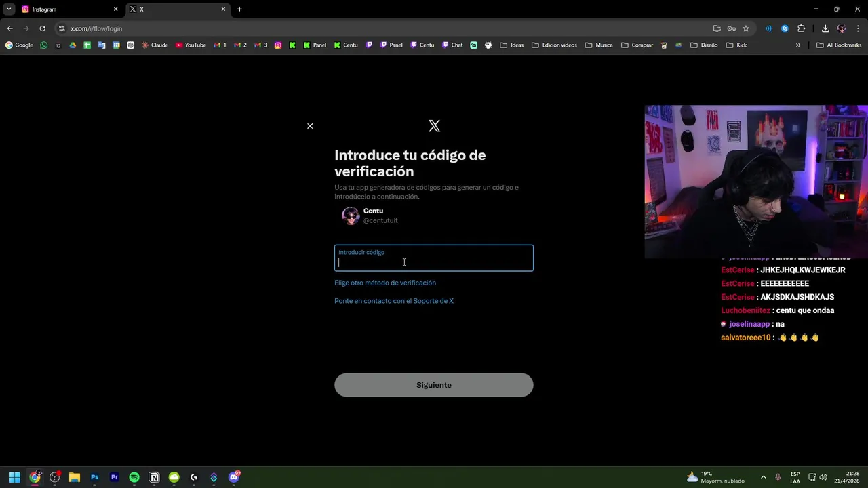The width and height of the screenshot is (868, 488).
Task: Open the Downloads icon in toolbar
Action: tap(825, 28)
